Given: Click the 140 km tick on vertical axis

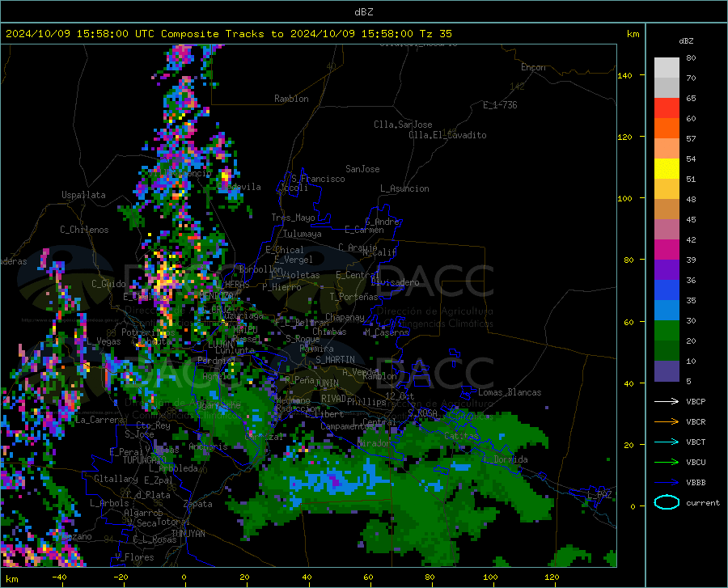Looking at the screenshot, I should pyautogui.click(x=624, y=75).
